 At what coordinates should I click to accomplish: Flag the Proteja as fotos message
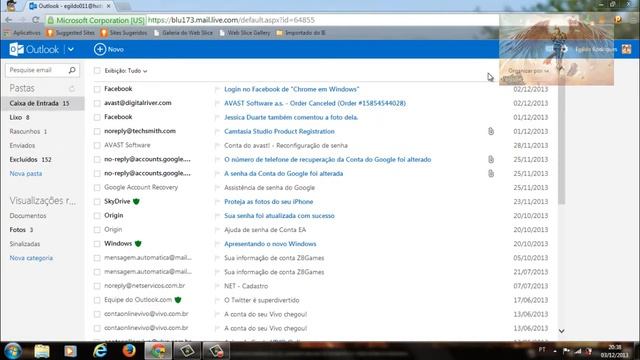[217, 202]
